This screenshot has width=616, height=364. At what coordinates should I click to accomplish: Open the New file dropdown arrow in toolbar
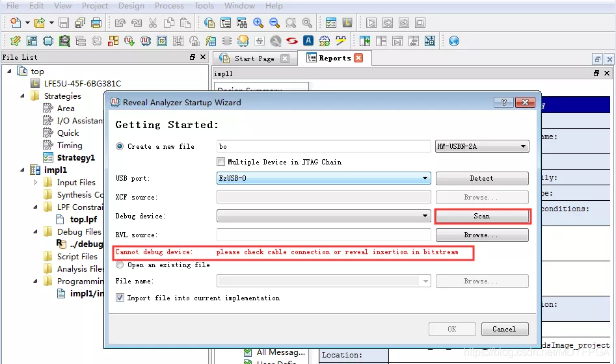coord(27,23)
